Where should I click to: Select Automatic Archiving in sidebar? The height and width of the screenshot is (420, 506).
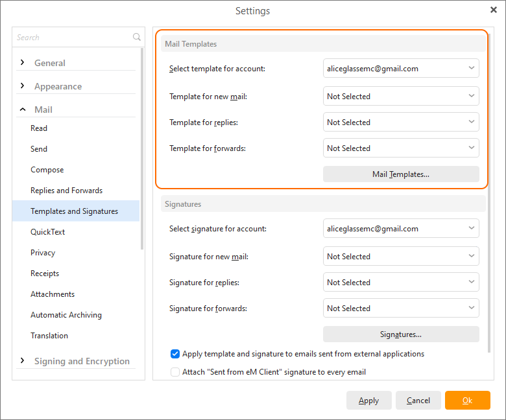click(x=66, y=314)
